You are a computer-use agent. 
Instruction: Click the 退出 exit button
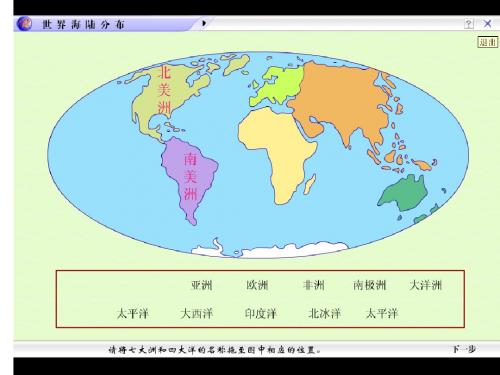[x=488, y=42]
